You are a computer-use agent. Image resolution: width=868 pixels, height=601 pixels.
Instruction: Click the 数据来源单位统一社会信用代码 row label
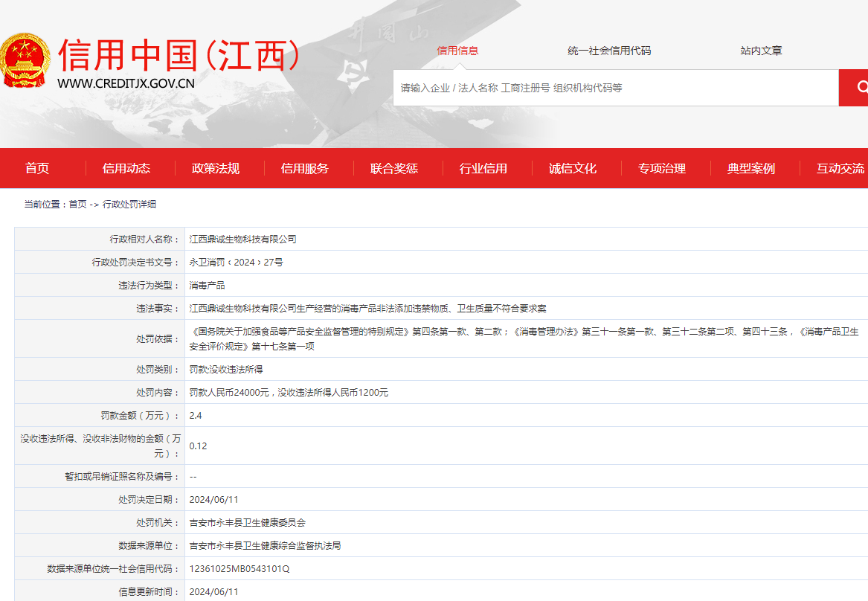click(x=114, y=569)
